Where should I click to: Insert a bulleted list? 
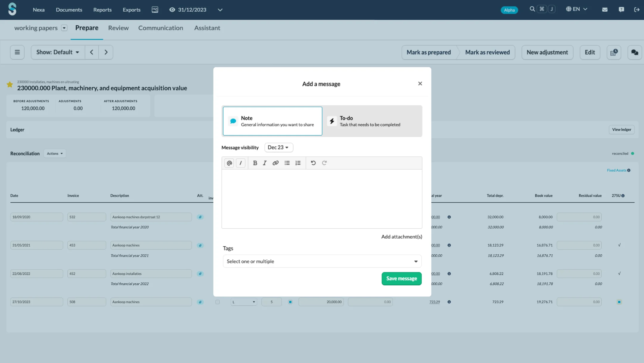[287, 163]
